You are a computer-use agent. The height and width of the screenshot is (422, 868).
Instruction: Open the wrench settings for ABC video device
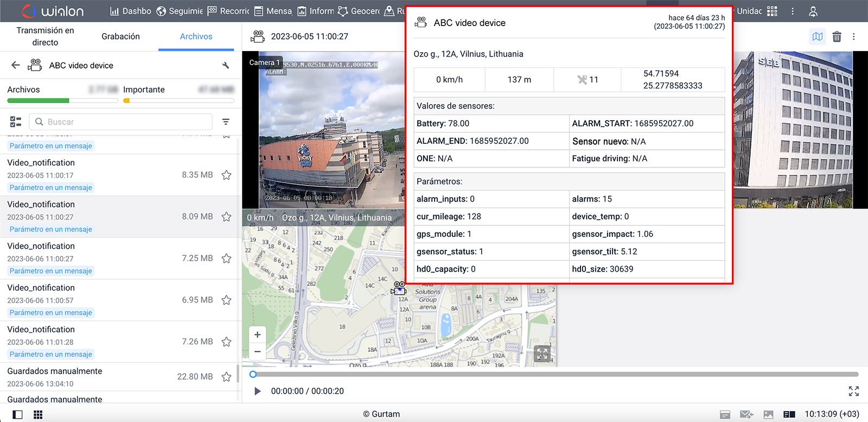(x=226, y=65)
